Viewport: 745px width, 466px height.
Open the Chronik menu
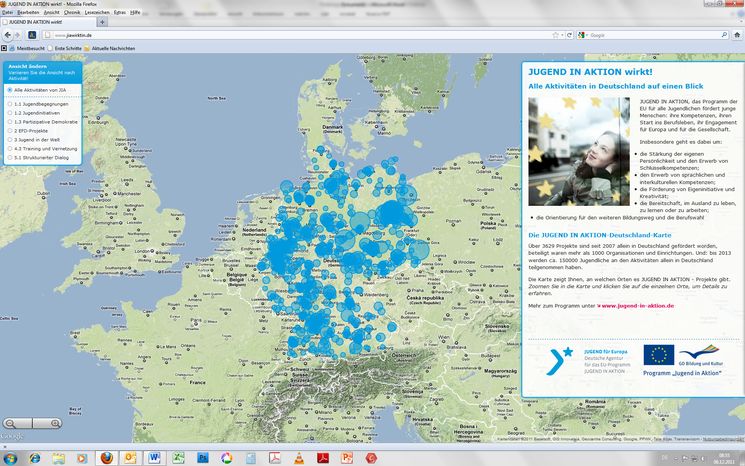coord(72,12)
